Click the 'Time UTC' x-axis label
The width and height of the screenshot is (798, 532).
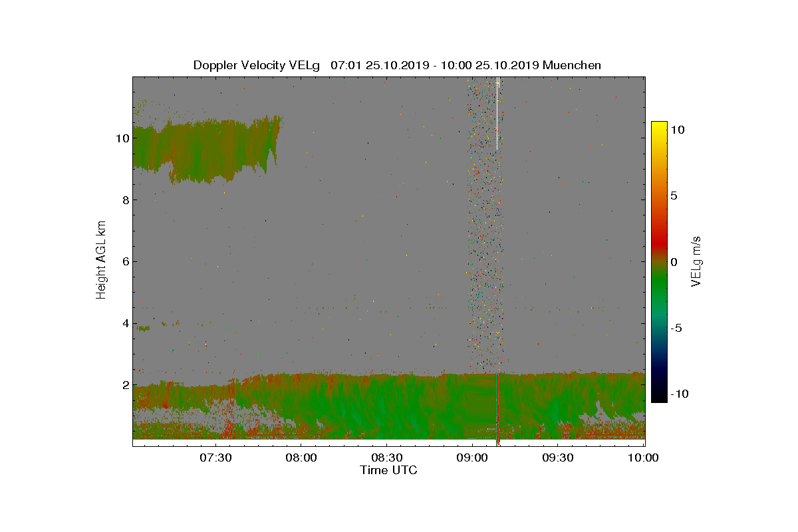389,470
